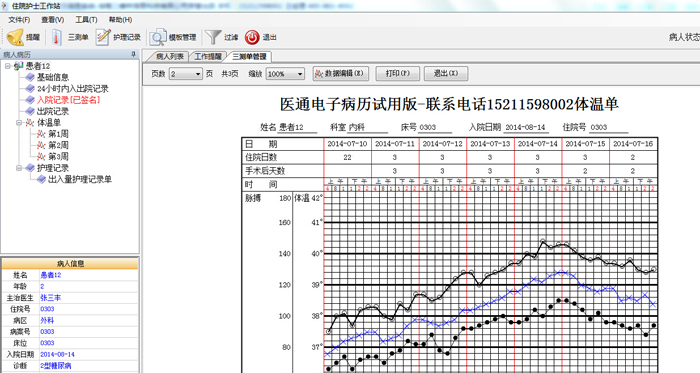
Task: Collapse the 护理记录 tree node
Action: (x=19, y=168)
